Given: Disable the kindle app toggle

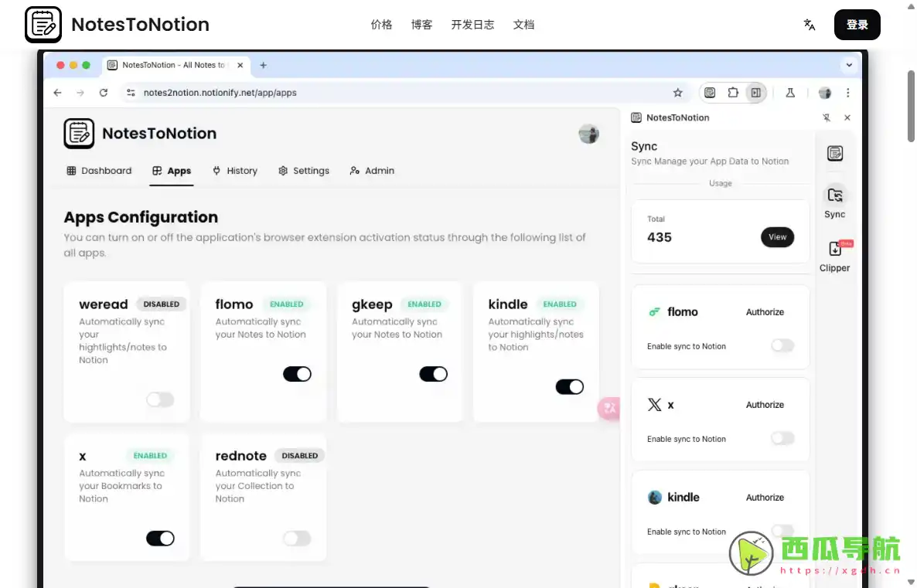Looking at the screenshot, I should pos(570,386).
